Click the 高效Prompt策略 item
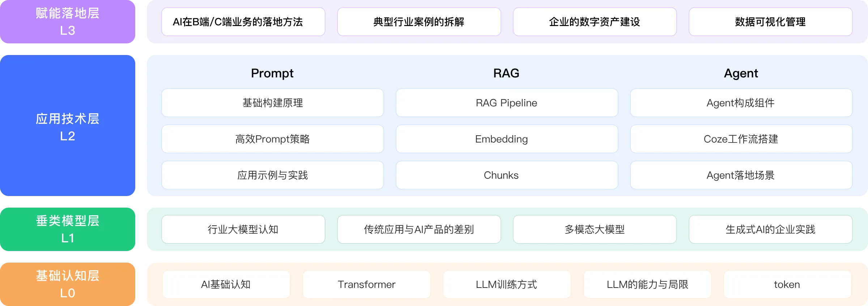The width and height of the screenshot is (868, 306). tap(272, 139)
